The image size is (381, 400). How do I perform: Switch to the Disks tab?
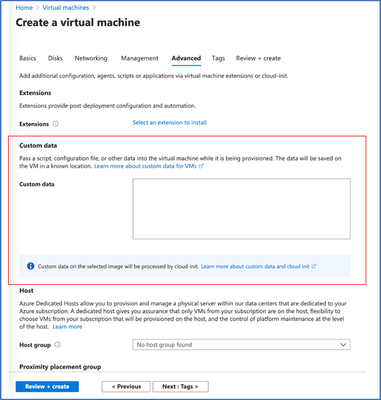coord(55,58)
